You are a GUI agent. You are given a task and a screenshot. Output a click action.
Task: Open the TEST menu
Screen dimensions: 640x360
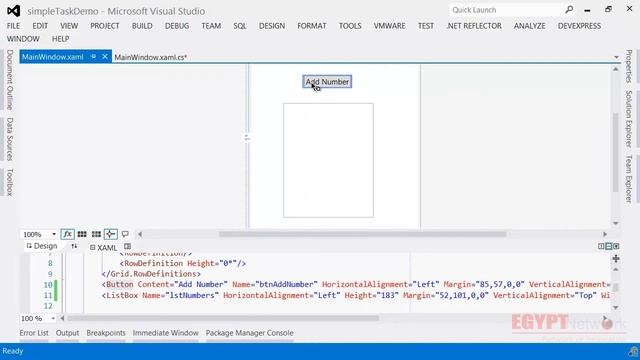[x=426, y=26]
